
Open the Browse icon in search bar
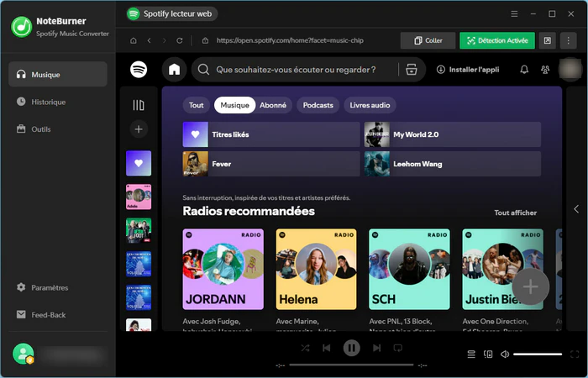point(412,70)
